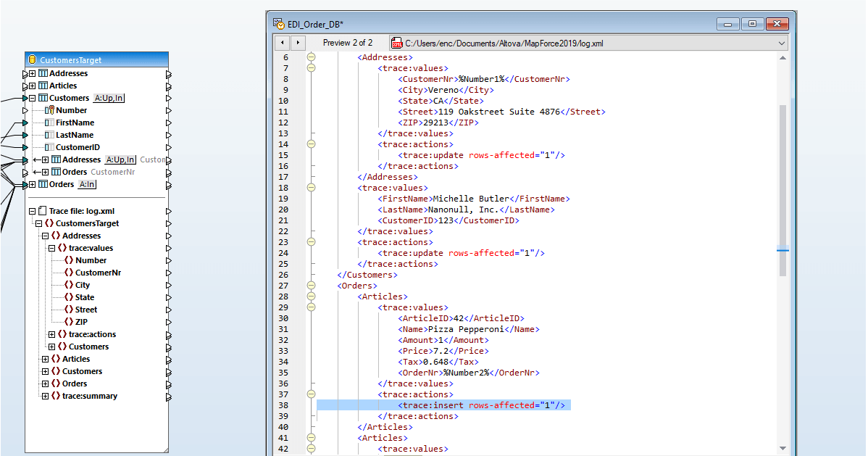Go to previous preview with left arrow
The image size is (868, 456).
pos(283,43)
